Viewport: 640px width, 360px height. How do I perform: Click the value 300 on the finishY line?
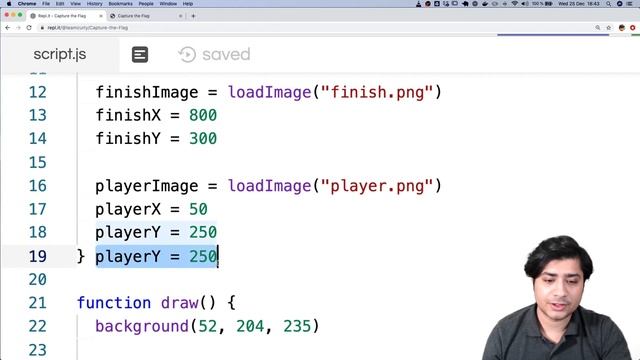(203, 139)
